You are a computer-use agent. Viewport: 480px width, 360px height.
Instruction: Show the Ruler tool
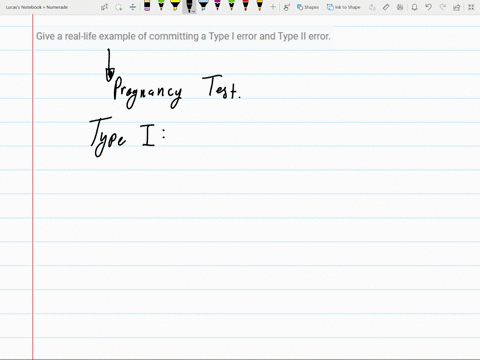pos(386,7)
